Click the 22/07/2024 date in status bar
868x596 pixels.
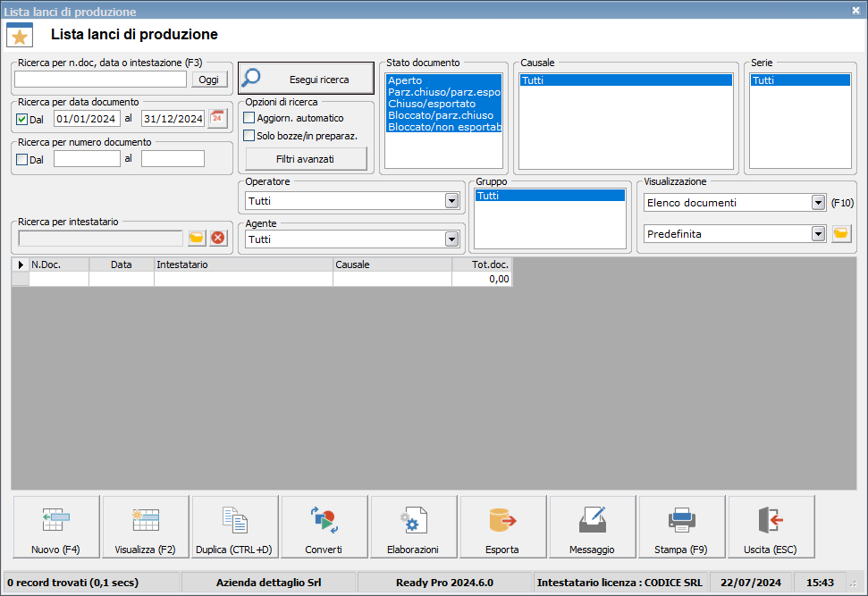point(751,583)
